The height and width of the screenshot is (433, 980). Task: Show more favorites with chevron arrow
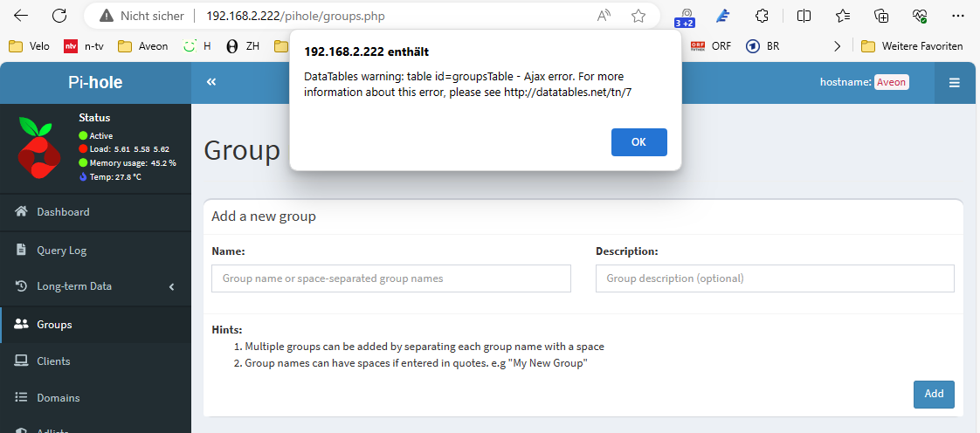click(838, 45)
